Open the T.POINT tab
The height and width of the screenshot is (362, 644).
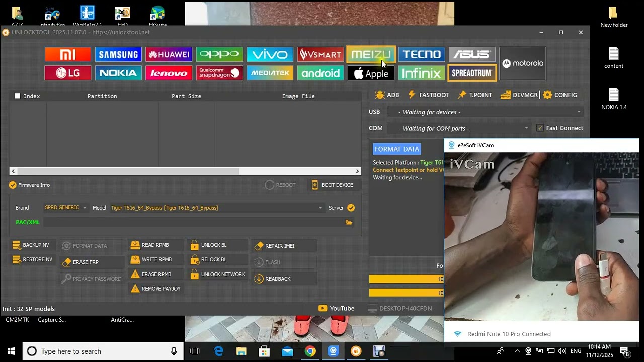[474, 95]
